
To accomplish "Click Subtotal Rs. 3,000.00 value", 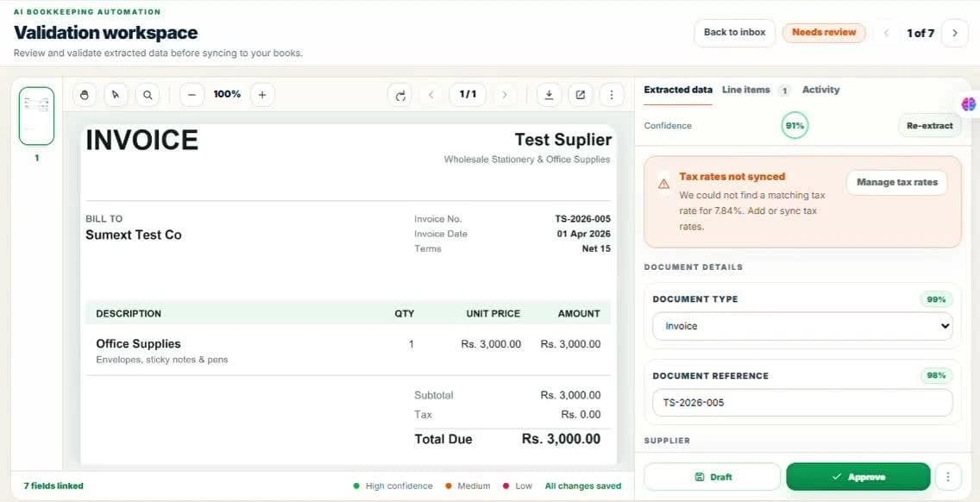I will coord(570,395).
